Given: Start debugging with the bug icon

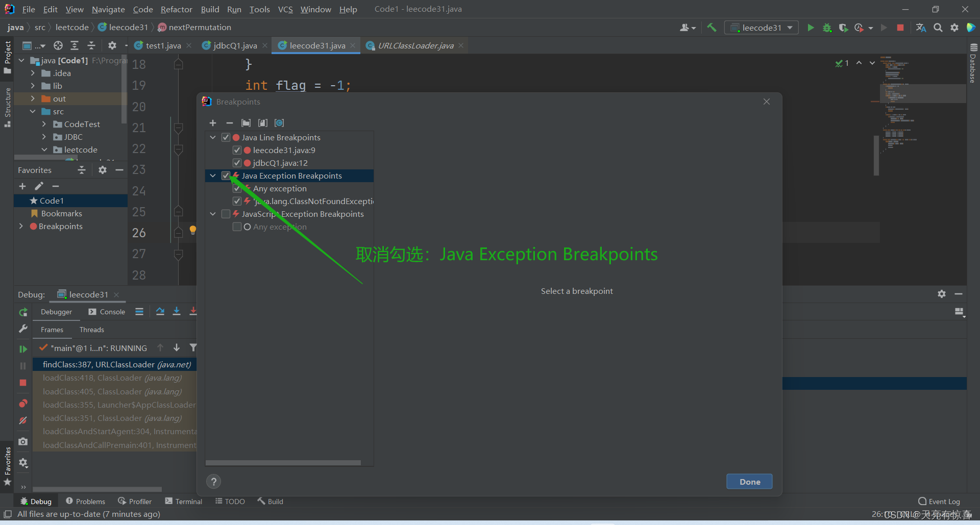Looking at the screenshot, I should click(x=827, y=28).
